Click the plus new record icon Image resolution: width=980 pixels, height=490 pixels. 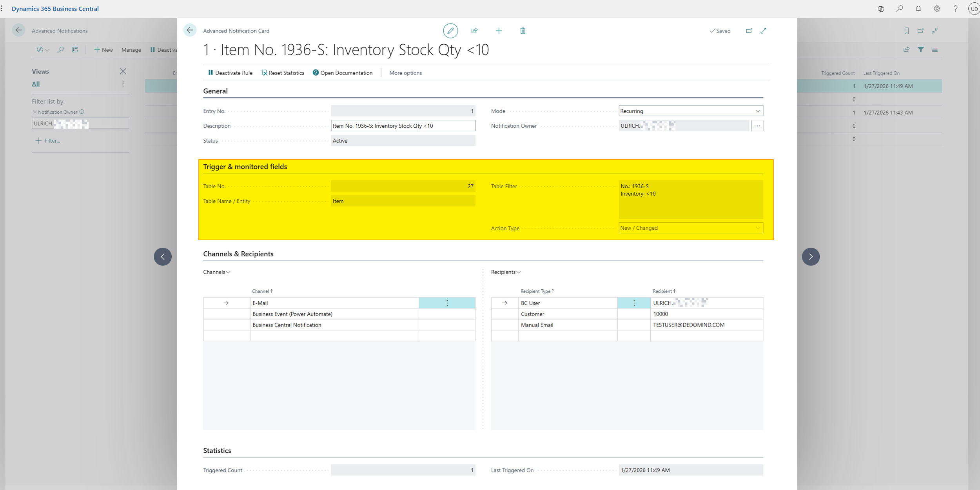pyautogui.click(x=499, y=31)
